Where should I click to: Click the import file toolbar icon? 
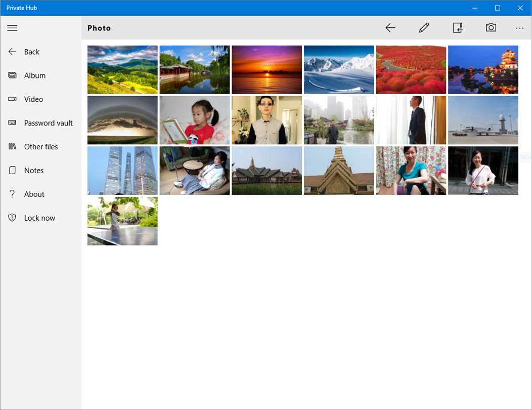tap(458, 28)
